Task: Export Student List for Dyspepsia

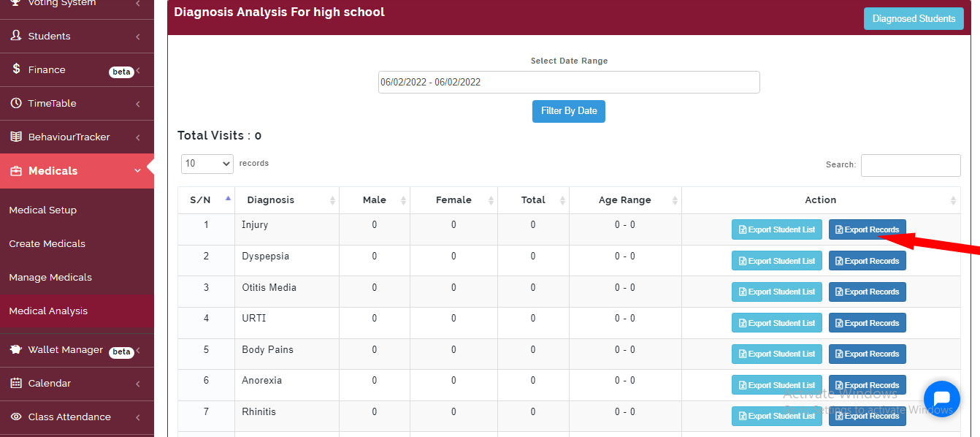Action: coord(777,261)
